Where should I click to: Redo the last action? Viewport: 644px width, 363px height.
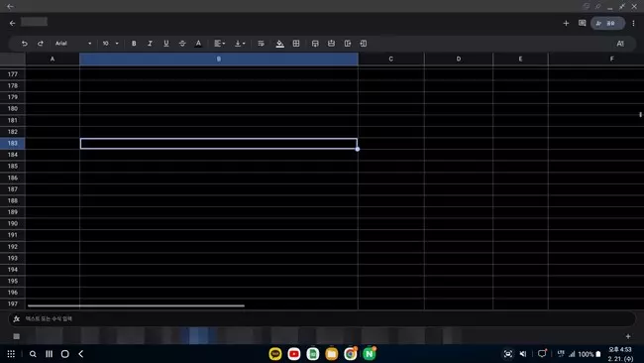41,44
